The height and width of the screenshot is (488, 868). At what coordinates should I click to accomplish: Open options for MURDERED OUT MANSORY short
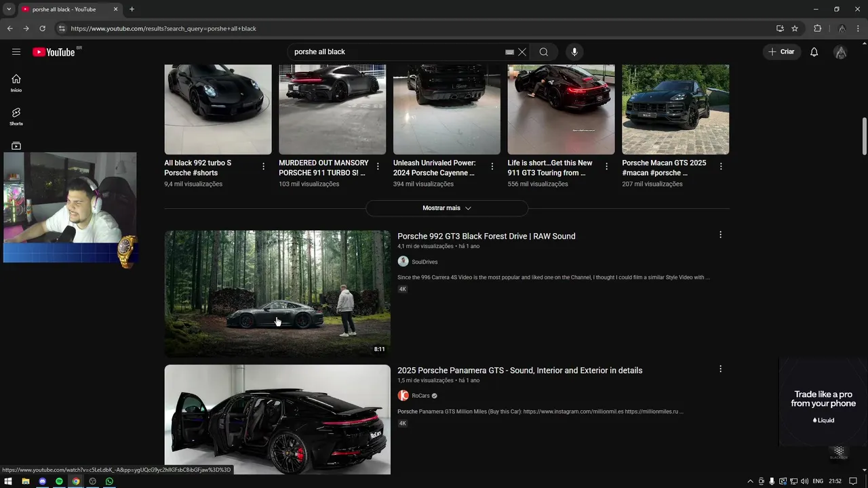(378, 166)
